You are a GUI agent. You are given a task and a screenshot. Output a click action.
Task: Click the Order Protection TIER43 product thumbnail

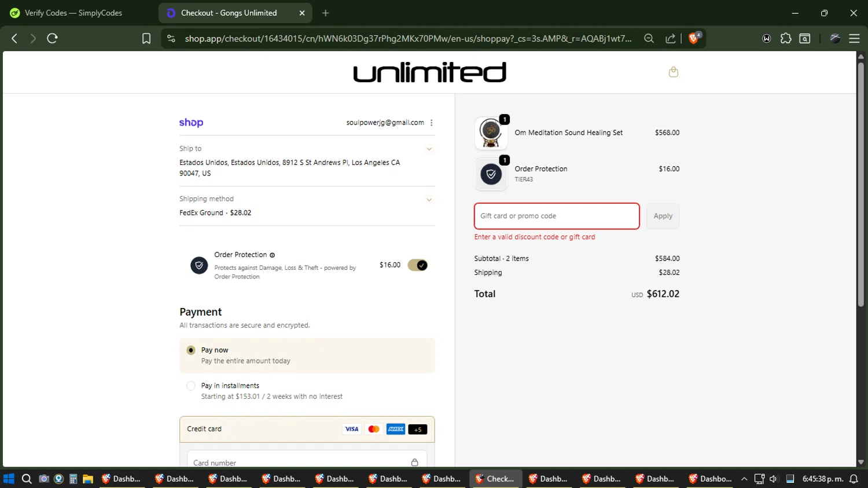click(491, 174)
